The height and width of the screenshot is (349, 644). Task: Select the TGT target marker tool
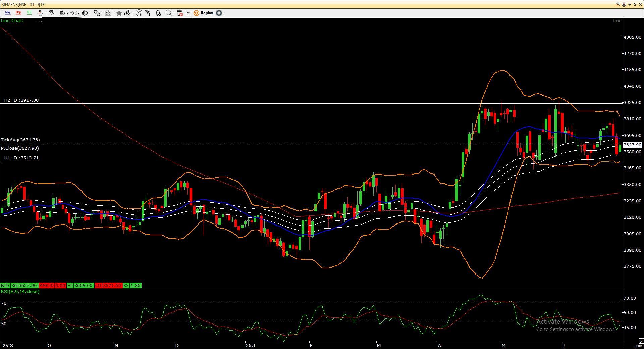tap(29, 13)
